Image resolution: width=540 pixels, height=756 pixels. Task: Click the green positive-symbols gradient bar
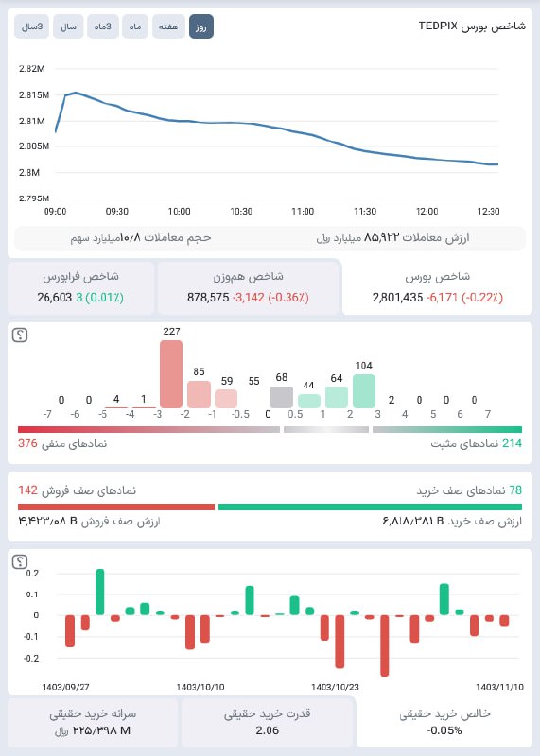point(447,429)
